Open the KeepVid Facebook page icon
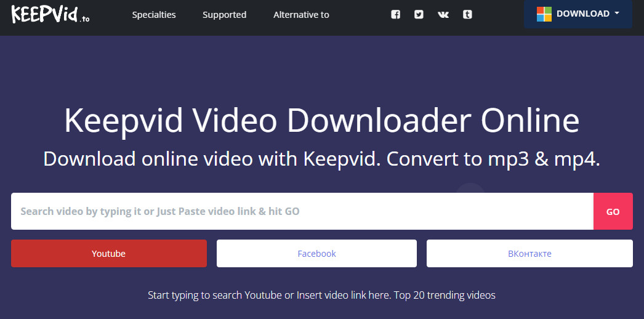 point(395,15)
